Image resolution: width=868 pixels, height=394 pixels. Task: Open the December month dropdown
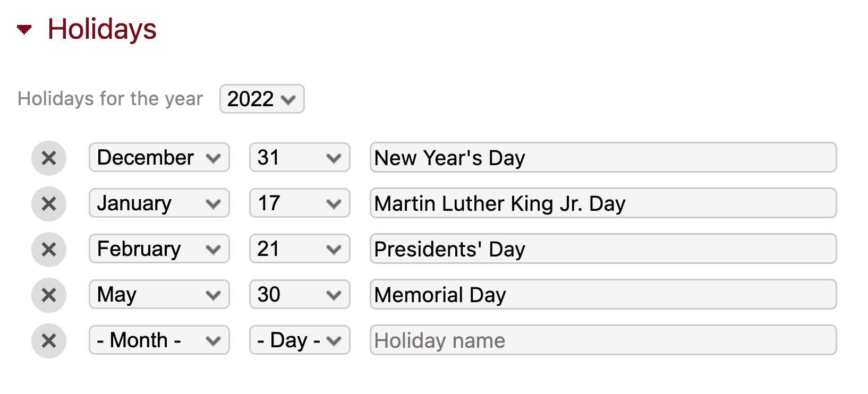tap(158, 157)
